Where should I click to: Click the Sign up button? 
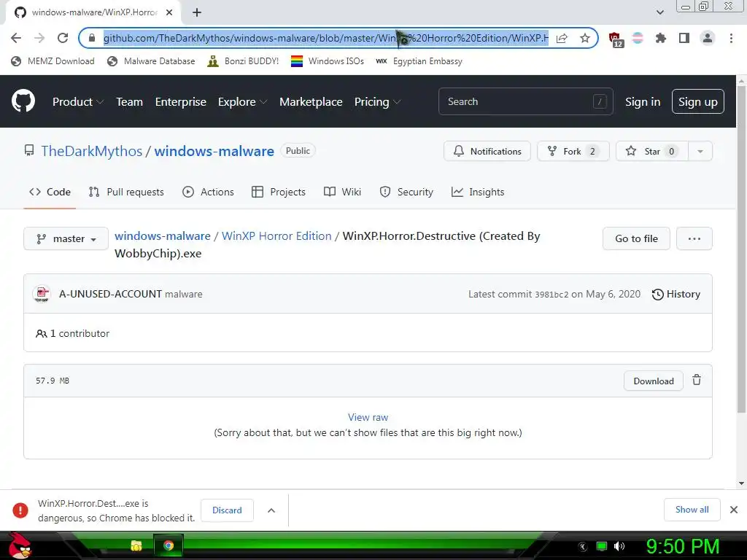697,101
